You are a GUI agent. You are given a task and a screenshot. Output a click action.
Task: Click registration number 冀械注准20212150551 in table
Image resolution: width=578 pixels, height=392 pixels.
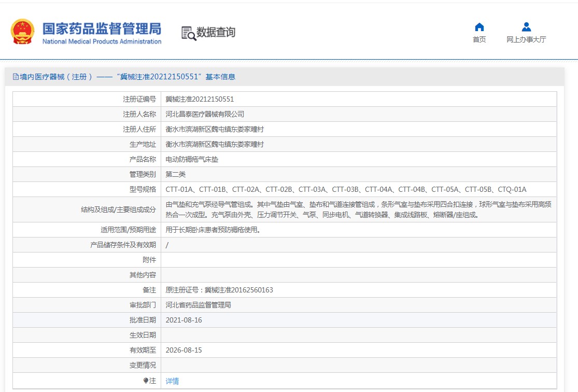pyautogui.click(x=200, y=99)
